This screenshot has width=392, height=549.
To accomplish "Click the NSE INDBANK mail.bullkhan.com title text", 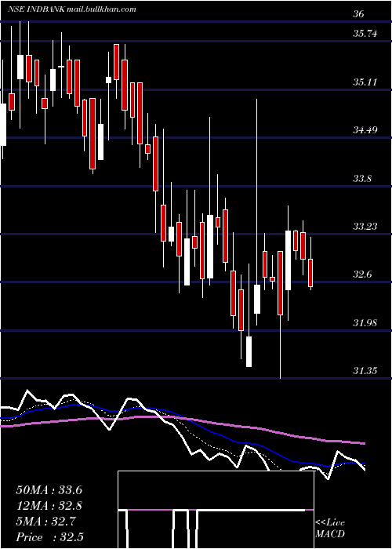I will (x=72, y=9).
